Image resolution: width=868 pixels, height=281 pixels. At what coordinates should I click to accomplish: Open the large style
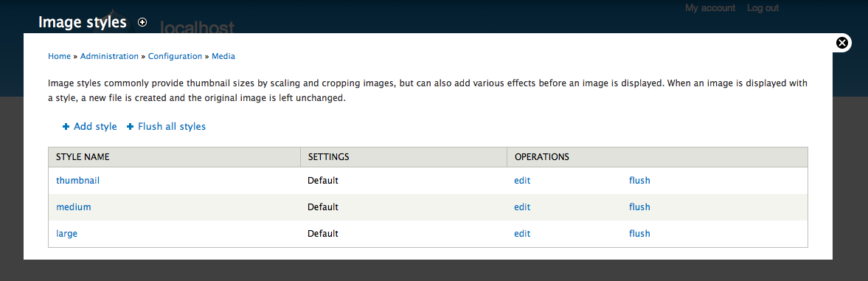click(67, 233)
